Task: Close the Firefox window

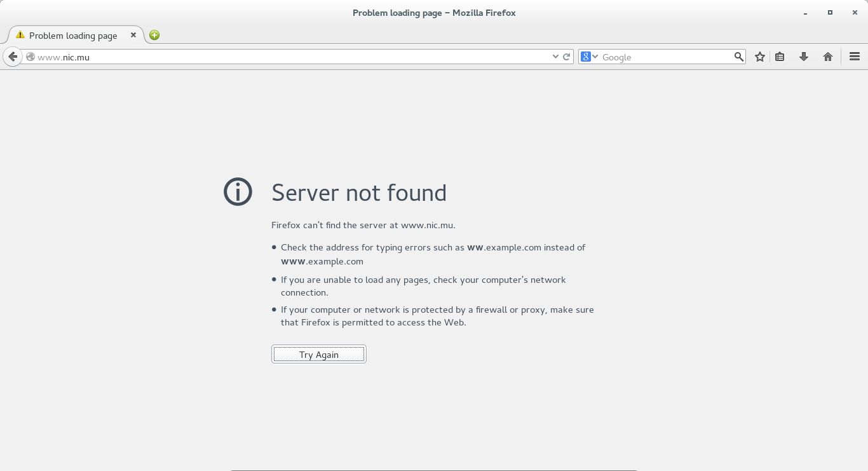Action: click(854, 13)
